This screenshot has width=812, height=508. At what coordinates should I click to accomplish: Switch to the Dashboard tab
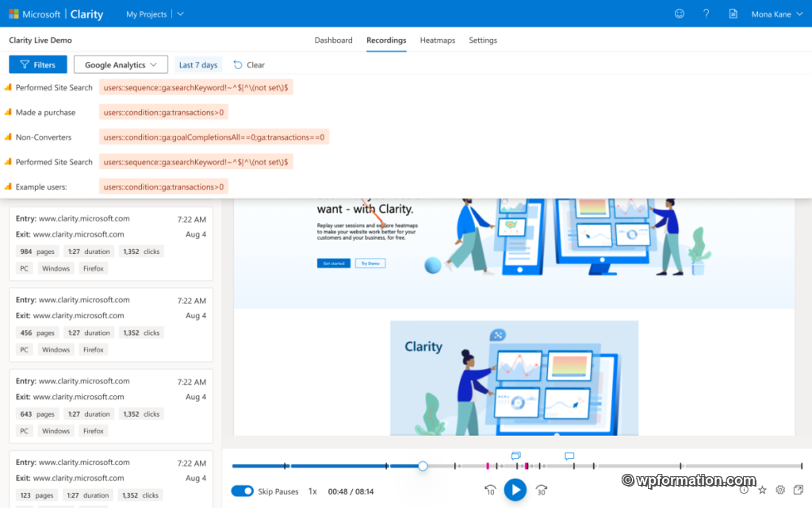[x=334, y=40]
